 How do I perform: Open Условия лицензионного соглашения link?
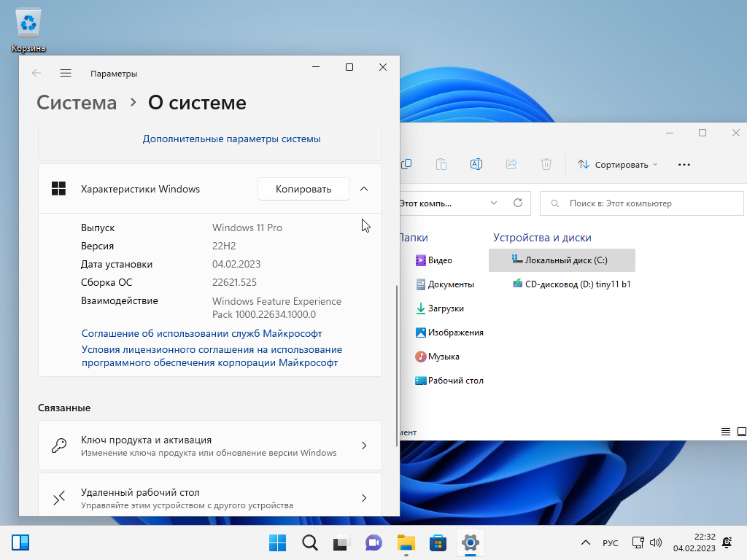212,356
